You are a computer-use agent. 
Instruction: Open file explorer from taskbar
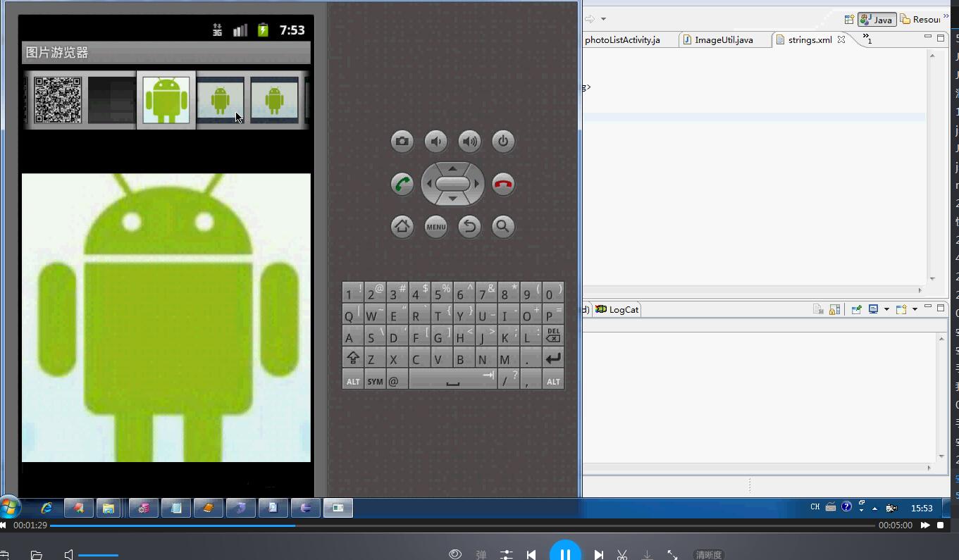coord(109,508)
